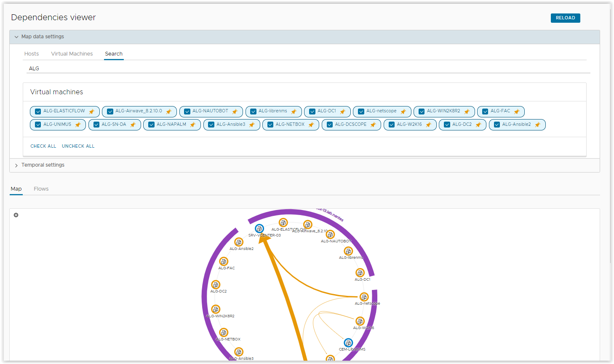Toggle the ALG-NAPALM checkbox
Viewport: 614px width, 364px height.
(x=151, y=125)
